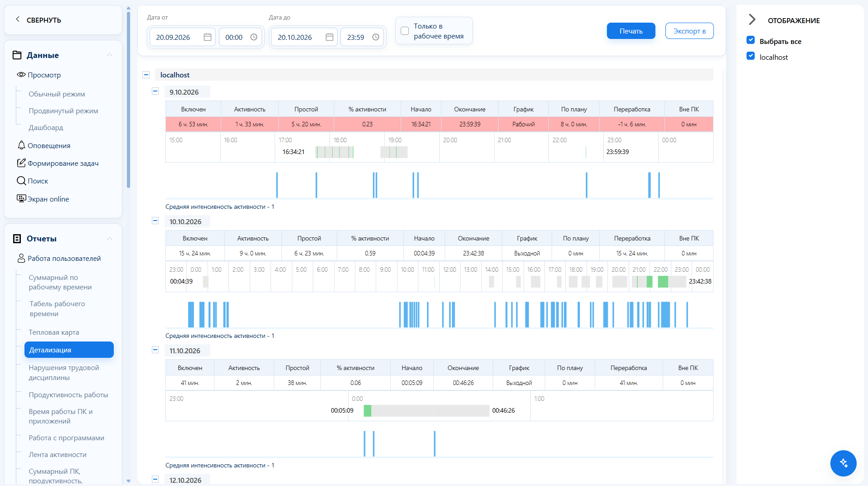Click the folder icon beside Данные
The height and width of the screenshot is (486, 868).
click(17, 55)
